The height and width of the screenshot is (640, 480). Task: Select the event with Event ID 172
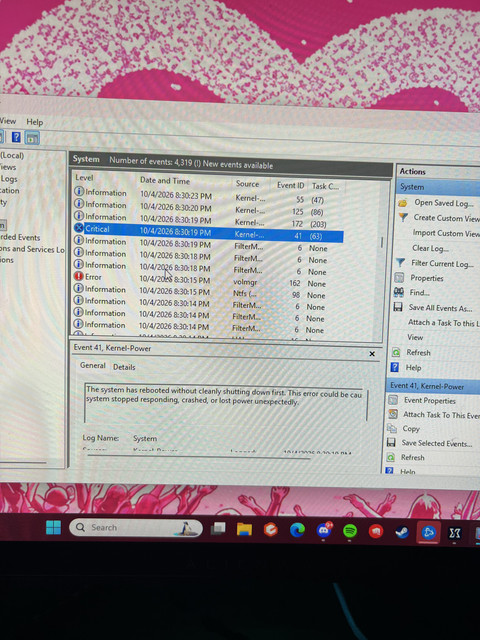pos(208,222)
